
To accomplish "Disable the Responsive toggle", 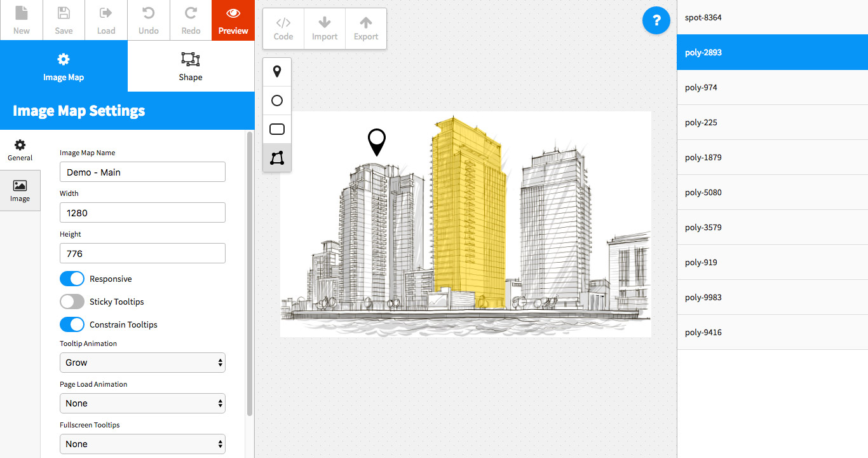I will coord(72,279).
